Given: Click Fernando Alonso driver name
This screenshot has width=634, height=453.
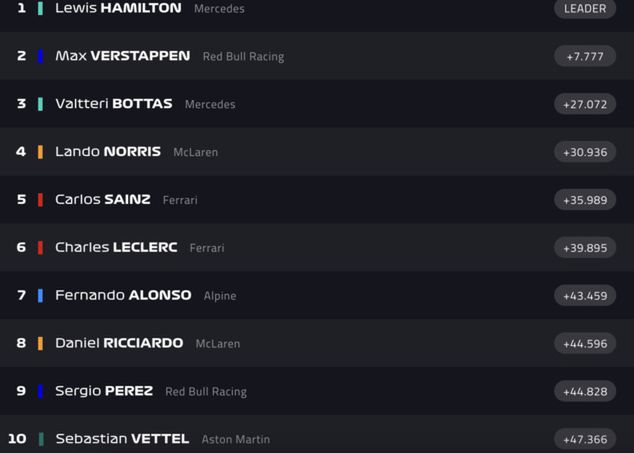Looking at the screenshot, I should (x=123, y=296).
